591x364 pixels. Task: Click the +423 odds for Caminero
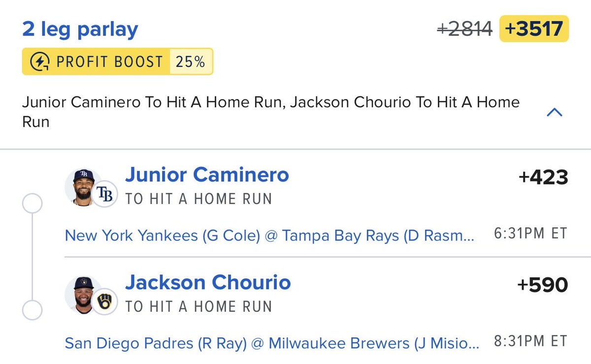point(543,177)
